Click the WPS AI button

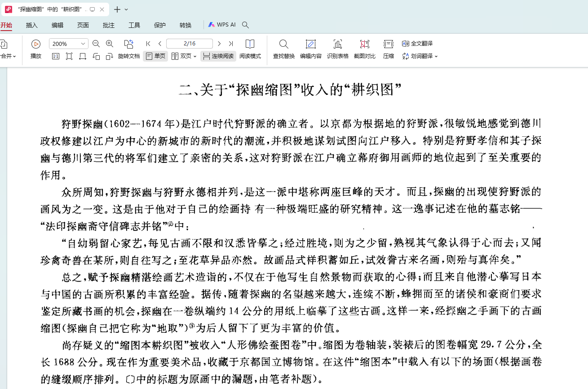(x=222, y=25)
